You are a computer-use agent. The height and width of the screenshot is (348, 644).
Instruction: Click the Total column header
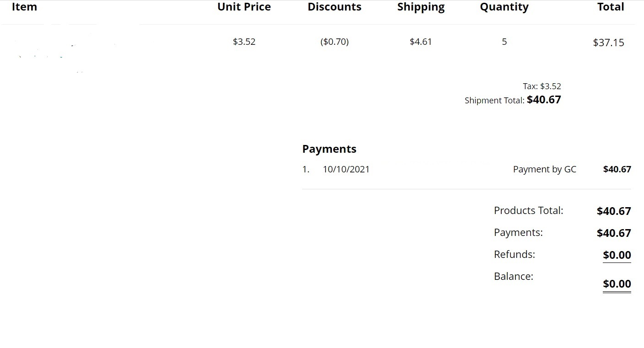click(x=611, y=7)
